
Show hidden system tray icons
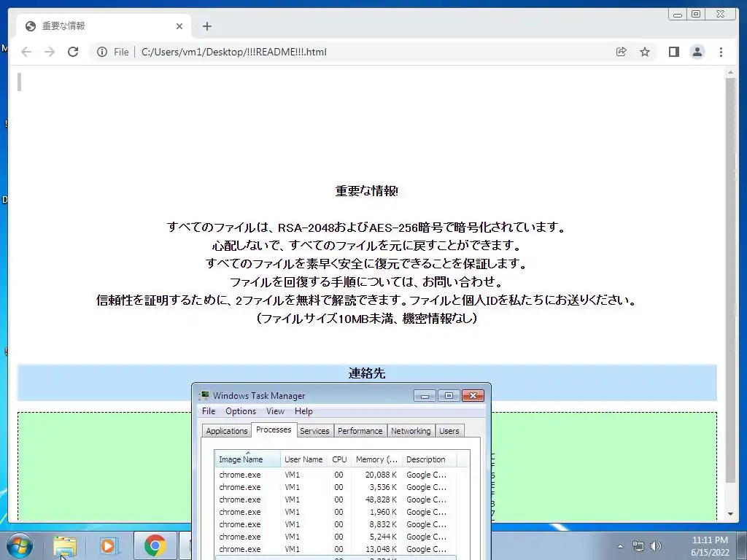tap(620, 546)
